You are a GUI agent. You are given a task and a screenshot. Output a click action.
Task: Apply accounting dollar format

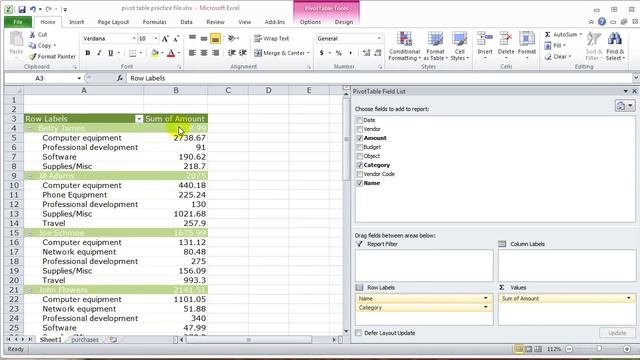322,53
